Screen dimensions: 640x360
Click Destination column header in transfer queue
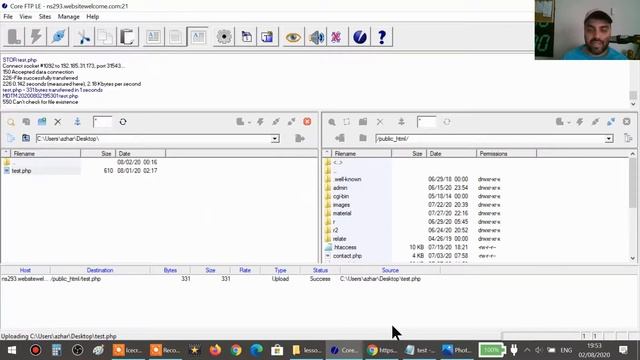(100, 270)
